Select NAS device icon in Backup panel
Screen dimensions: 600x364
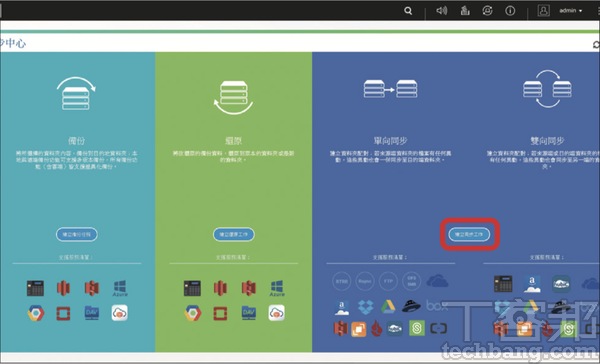point(35,288)
